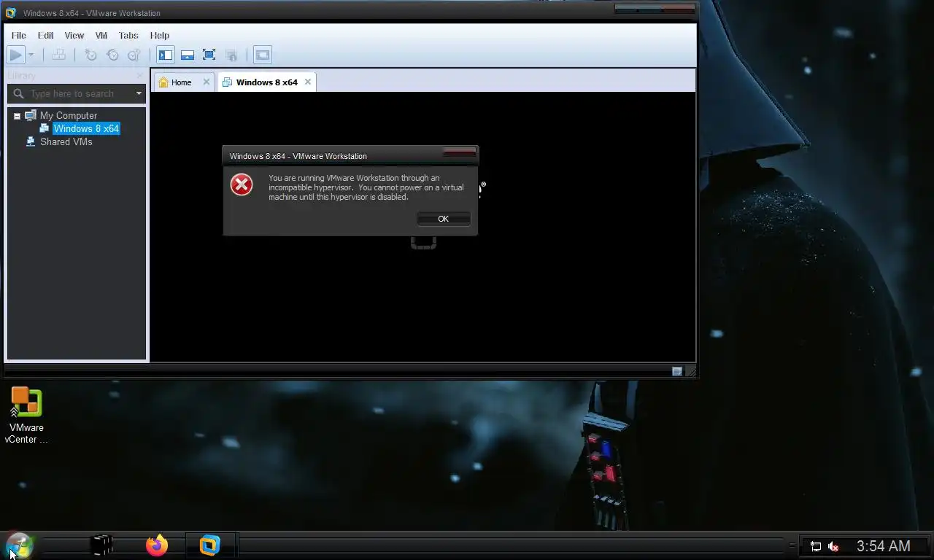Open the VM menu
934x560 pixels.
101,35
